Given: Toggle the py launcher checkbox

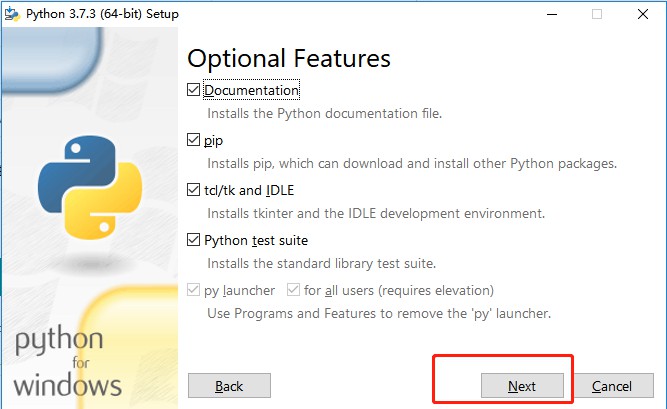Looking at the screenshot, I should point(194,290).
